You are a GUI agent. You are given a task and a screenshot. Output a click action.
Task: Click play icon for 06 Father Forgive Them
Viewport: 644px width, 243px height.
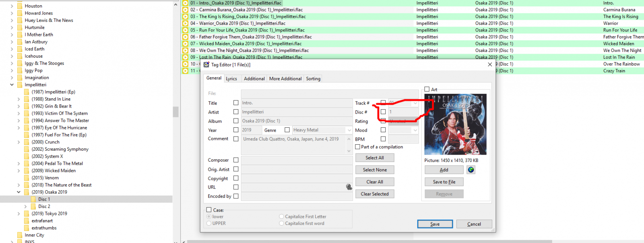(x=185, y=37)
